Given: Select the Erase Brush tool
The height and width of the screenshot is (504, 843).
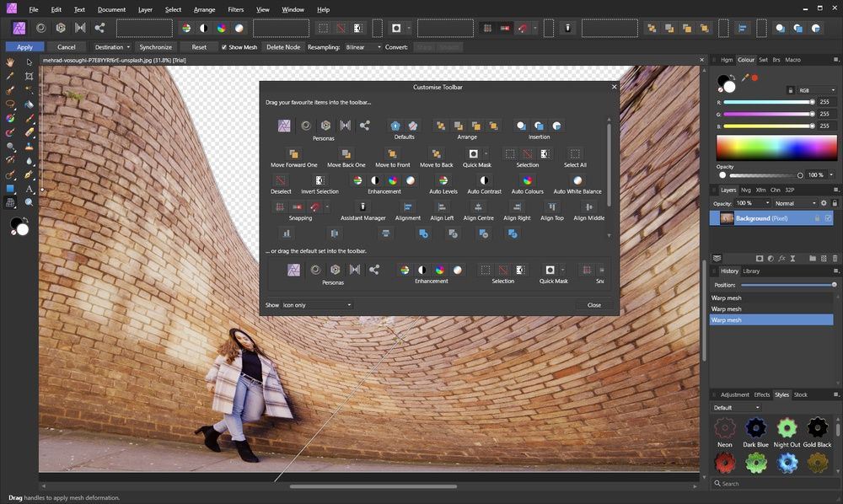Looking at the screenshot, I should tap(29, 132).
